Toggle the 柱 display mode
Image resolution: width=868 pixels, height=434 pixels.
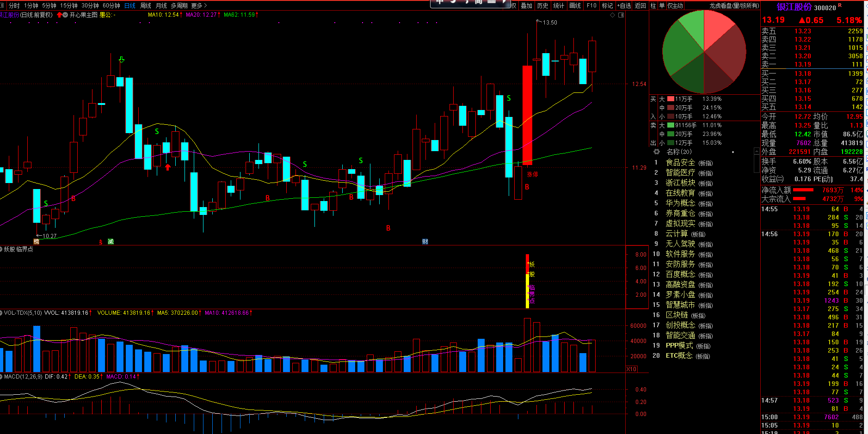coord(653,6)
